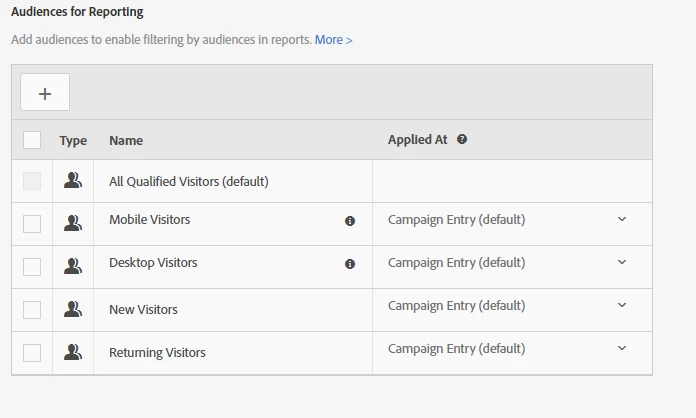Image resolution: width=696 pixels, height=418 pixels.
Task: Click audience type icon for New Visitors
Action: coord(72,310)
